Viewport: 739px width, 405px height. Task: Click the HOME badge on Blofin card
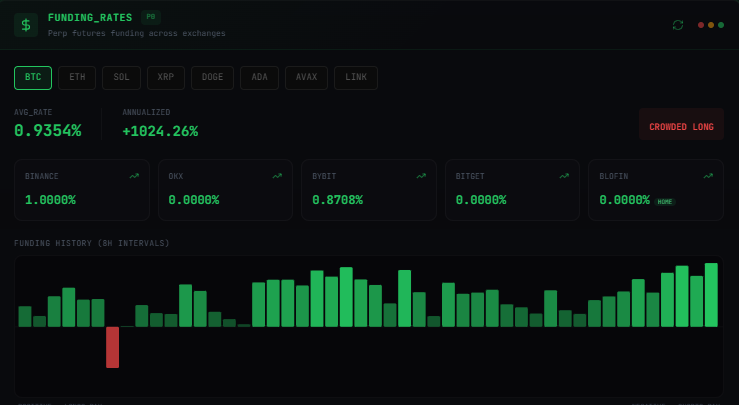[665, 202]
